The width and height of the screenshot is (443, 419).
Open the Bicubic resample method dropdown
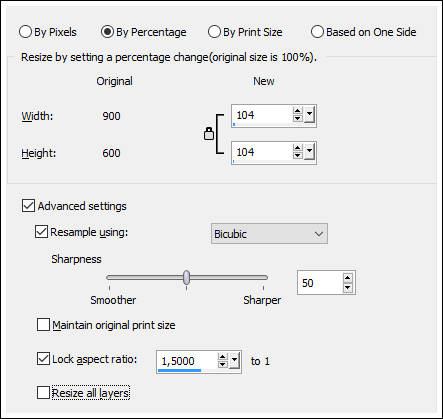tap(269, 234)
